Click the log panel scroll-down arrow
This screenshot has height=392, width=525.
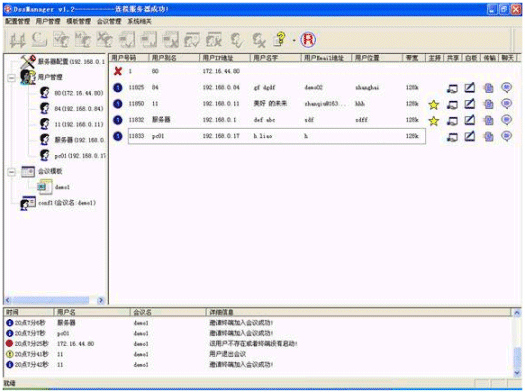pos(517,372)
